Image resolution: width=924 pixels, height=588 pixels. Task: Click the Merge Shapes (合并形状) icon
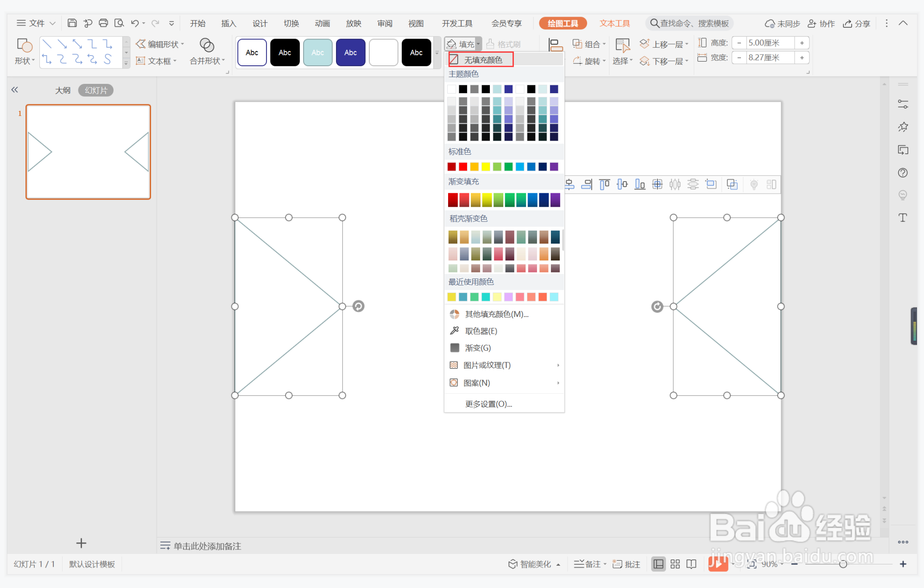[x=207, y=45]
